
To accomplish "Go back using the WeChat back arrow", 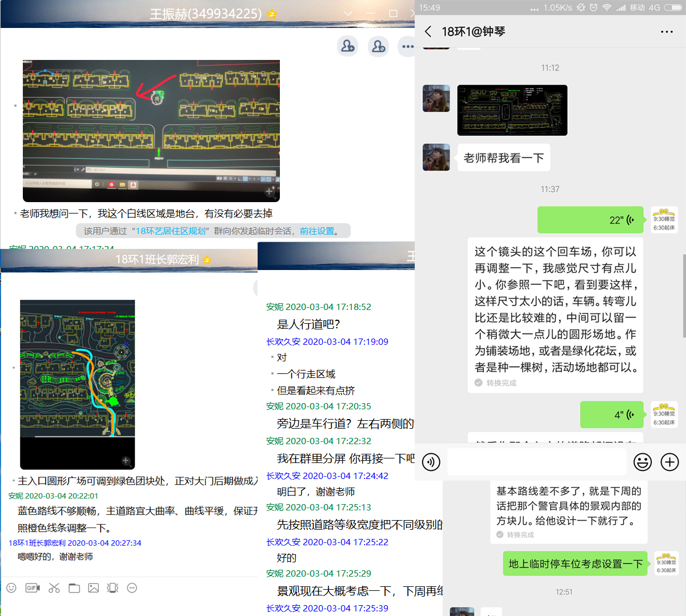I will click(428, 31).
